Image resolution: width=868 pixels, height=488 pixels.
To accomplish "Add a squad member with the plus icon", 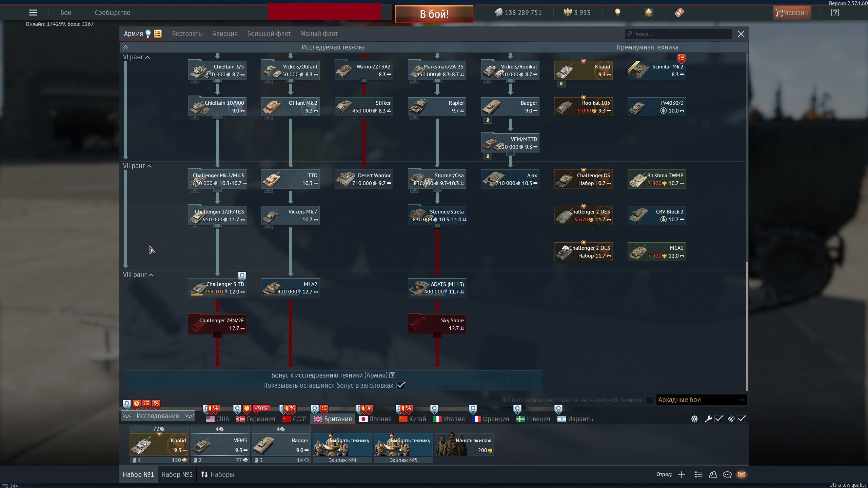I will coord(681,474).
